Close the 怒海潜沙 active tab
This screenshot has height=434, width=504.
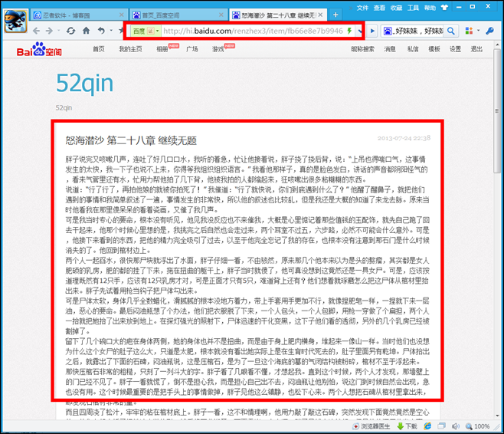(320, 15)
